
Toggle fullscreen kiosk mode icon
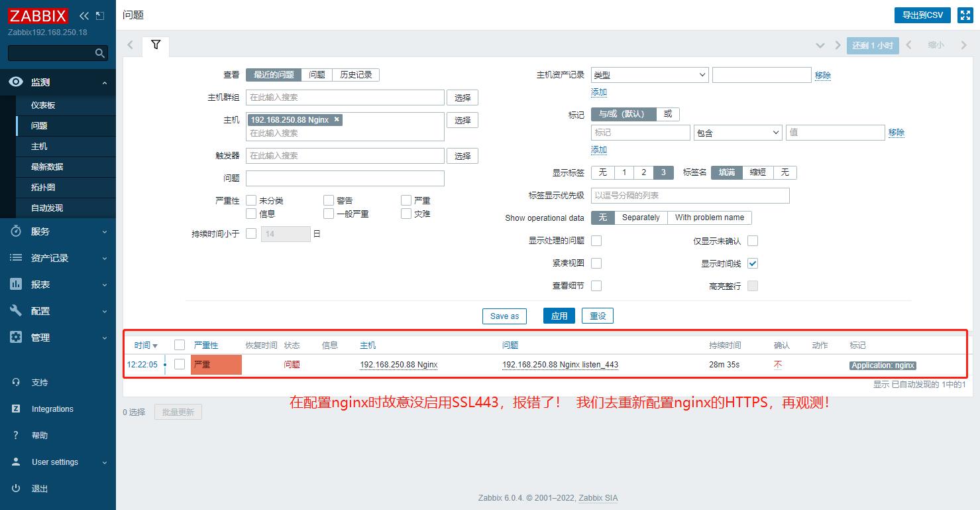coord(965,15)
